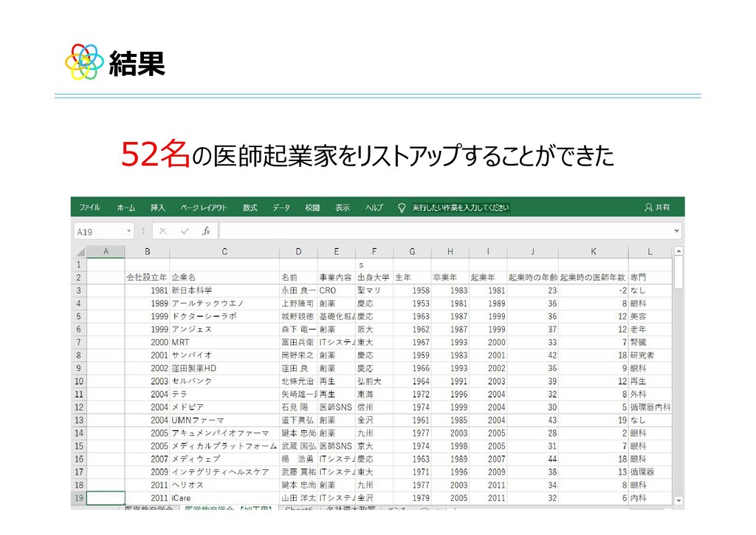The width and height of the screenshot is (756, 535).
Task: Click the selected cell A19
Action: point(106,498)
